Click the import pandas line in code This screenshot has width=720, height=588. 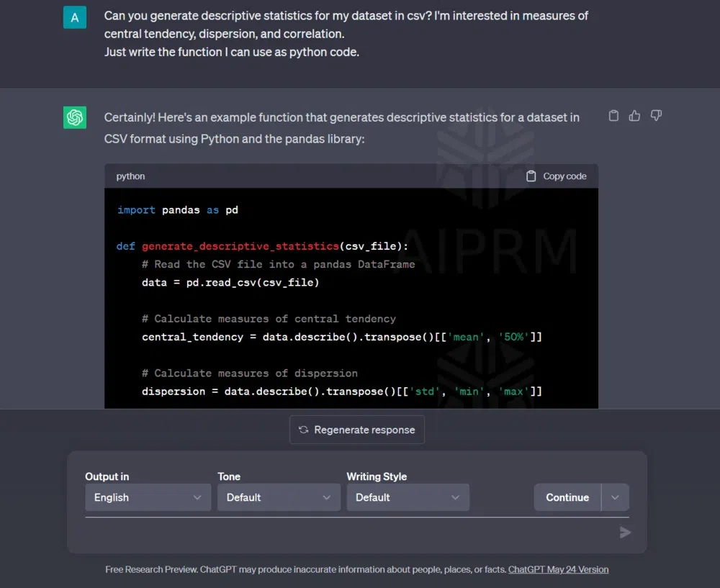pos(177,210)
